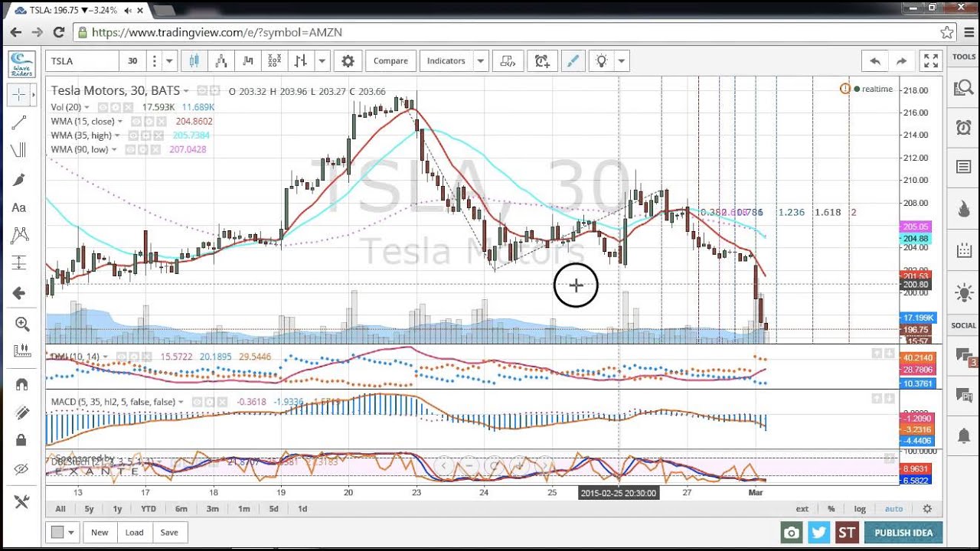
Task: Click the PUBLISH IDEA button
Action: coord(903,533)
